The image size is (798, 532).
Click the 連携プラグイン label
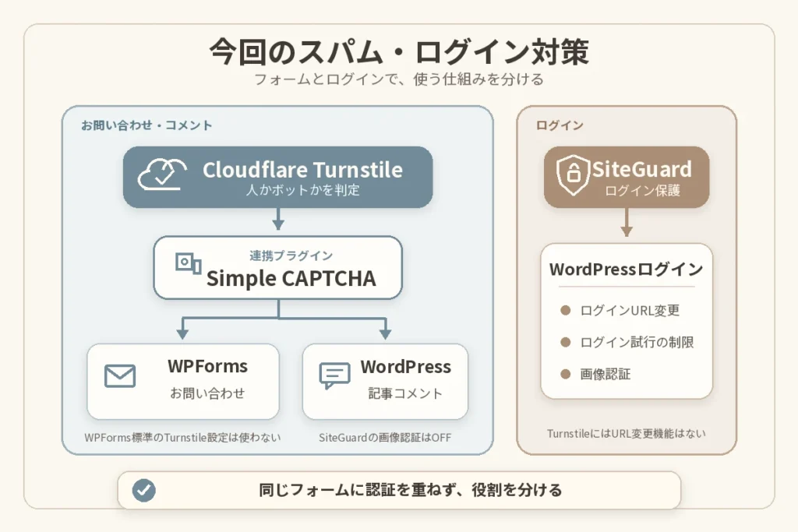[x=291, y=255]
